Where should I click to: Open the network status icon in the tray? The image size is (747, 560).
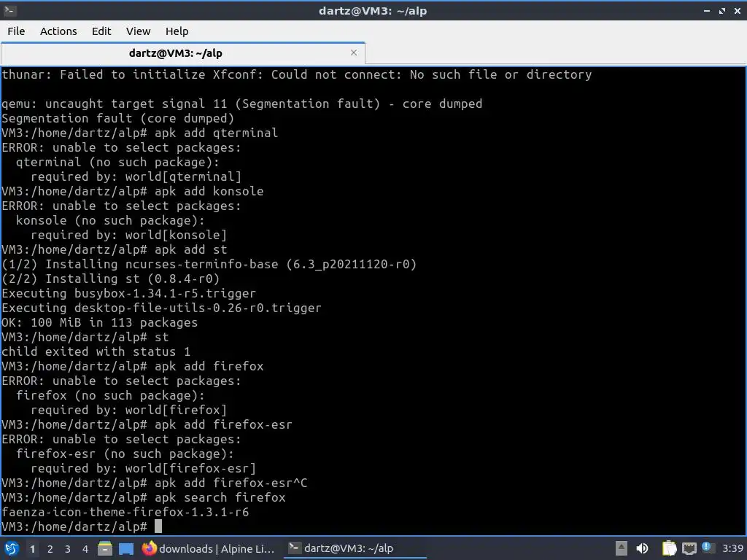tap(689, 548)
